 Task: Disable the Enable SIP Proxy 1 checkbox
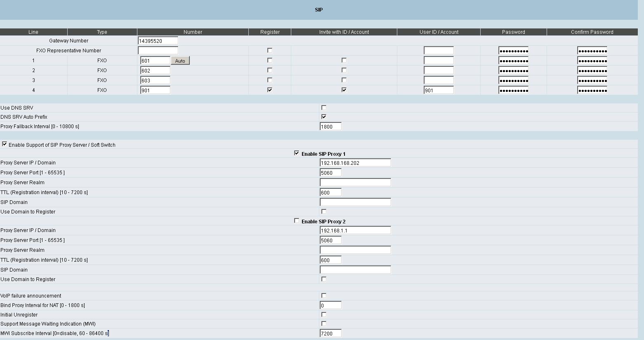(297, 153)
